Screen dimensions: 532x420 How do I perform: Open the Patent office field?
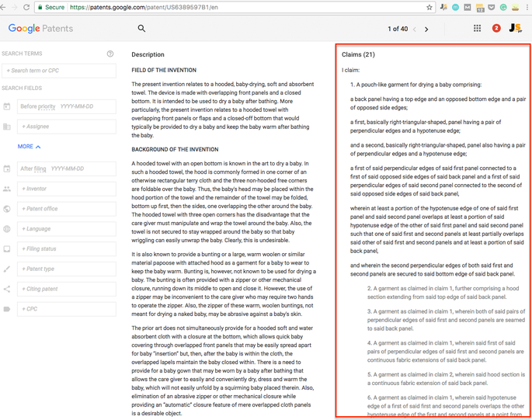(x=67, y=209)
